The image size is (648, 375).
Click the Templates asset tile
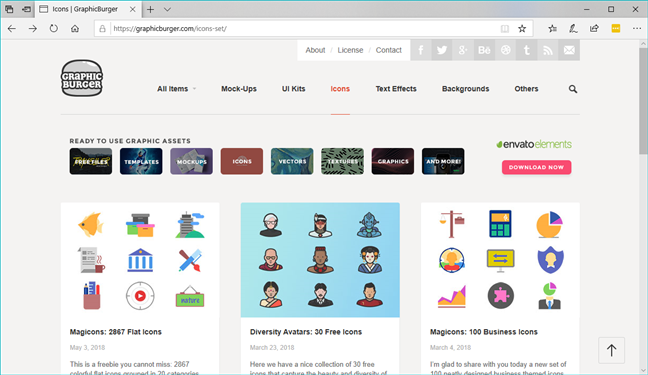(141, 161)
